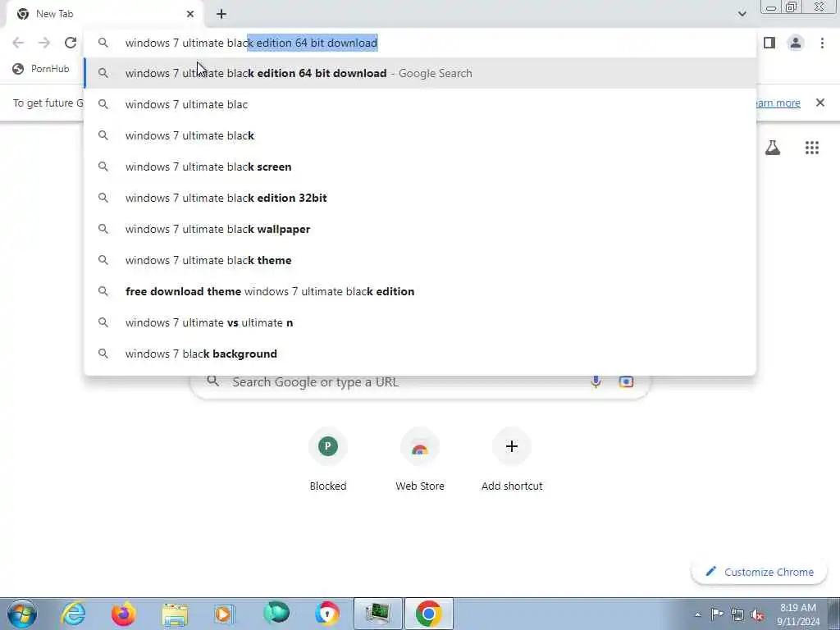Choose suggestion 'windows 7 ultimate blac'
The width and height of the screenshot is (840, 630).
(x=420, y=104)
